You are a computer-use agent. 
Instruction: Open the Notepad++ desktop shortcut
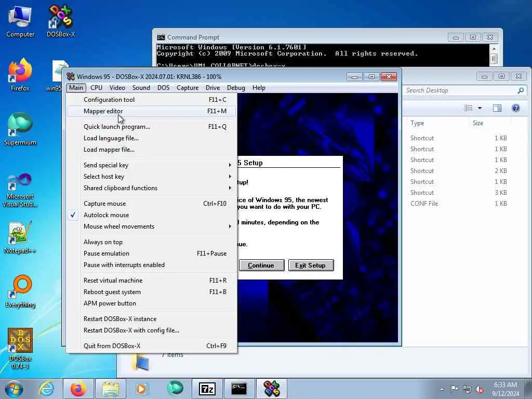point(20,237)
